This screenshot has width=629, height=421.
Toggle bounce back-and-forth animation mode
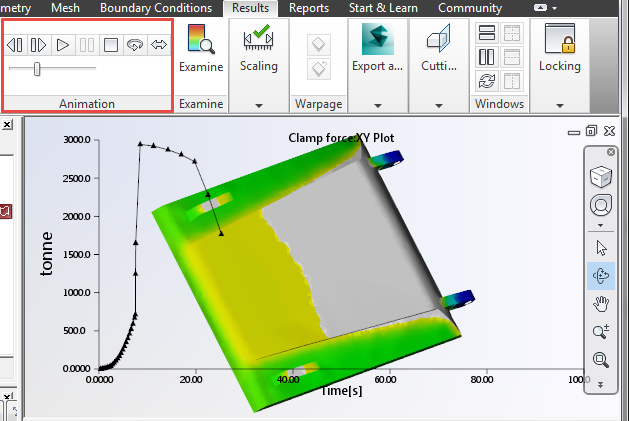[x=159, y=45]
